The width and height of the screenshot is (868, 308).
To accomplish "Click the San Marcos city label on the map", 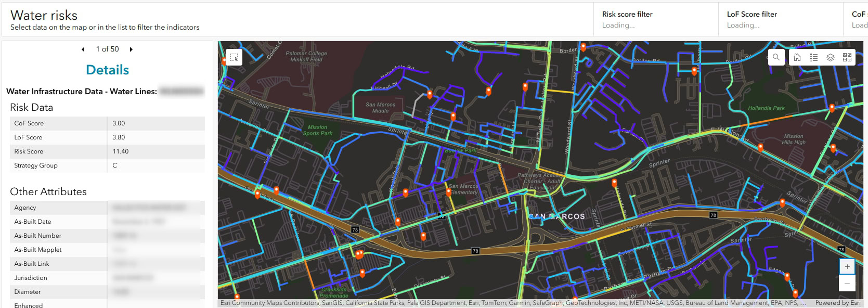I will click(556, 216).
